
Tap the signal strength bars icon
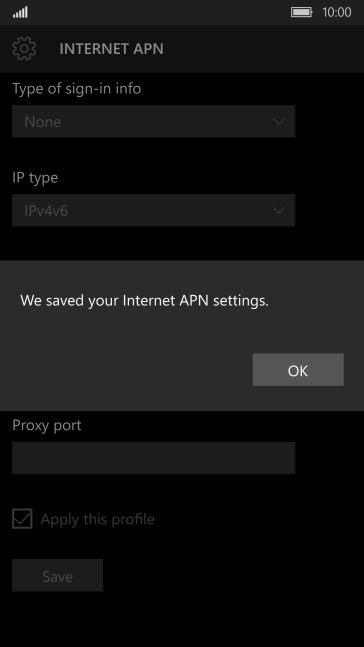(20, 12)
